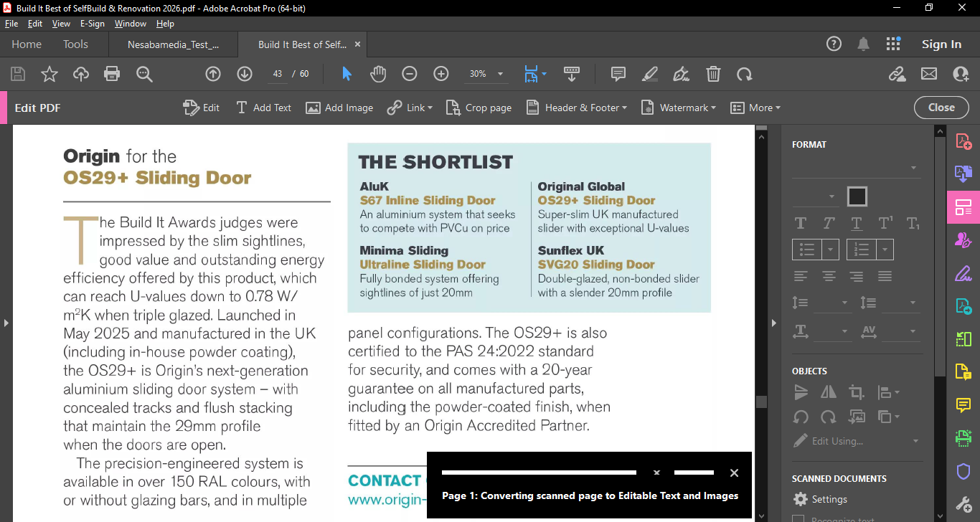Click the print file icon
980x522 pixels.
coord(112,74)
